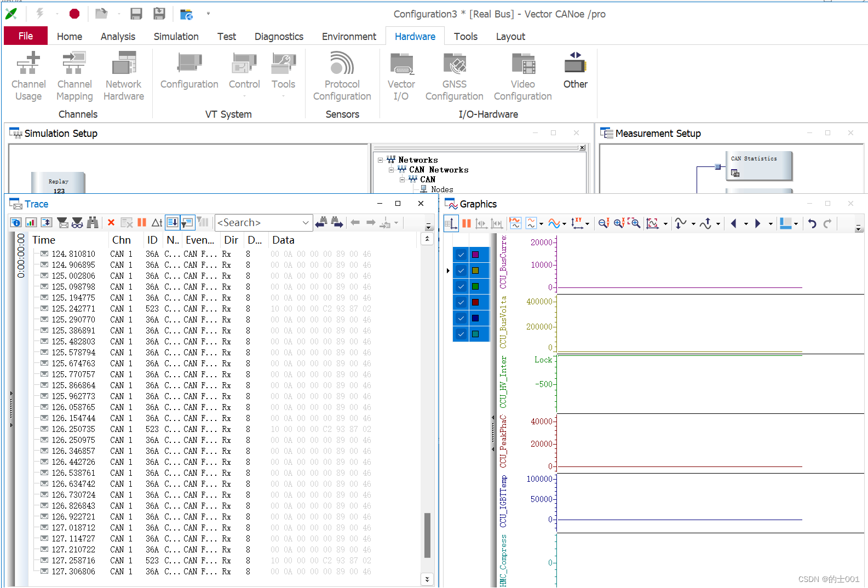
Task: Collapse the Networks tree node
Action: click(381, 160)
